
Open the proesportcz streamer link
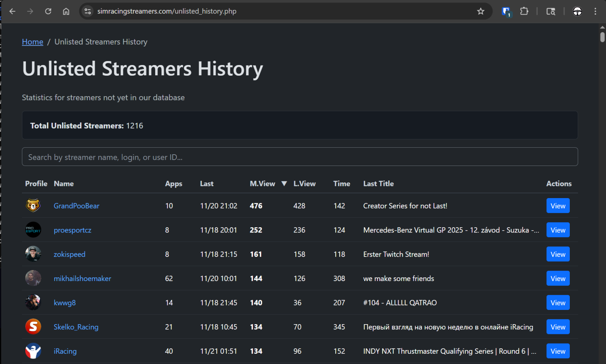[x=72, y=230]
